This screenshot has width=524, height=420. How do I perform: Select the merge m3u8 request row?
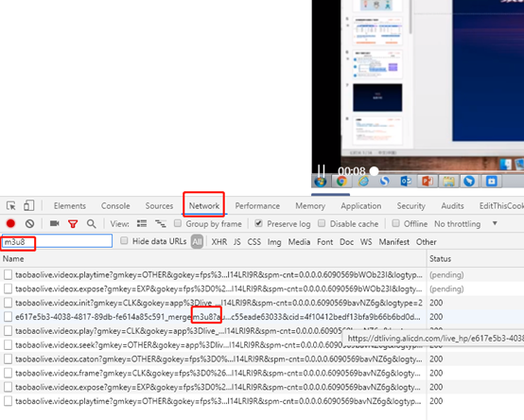point(213,317)
